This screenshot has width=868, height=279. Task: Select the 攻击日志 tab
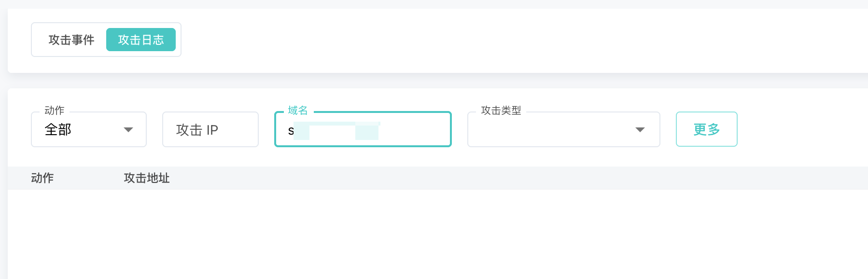pyautogui.click(x=140, y=40)
